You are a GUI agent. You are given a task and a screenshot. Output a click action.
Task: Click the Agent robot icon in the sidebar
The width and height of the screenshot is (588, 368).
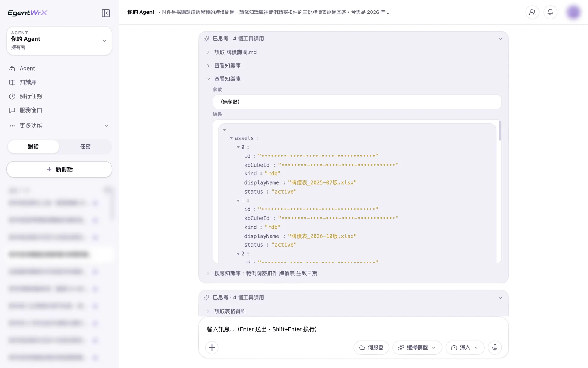point(12,69)
